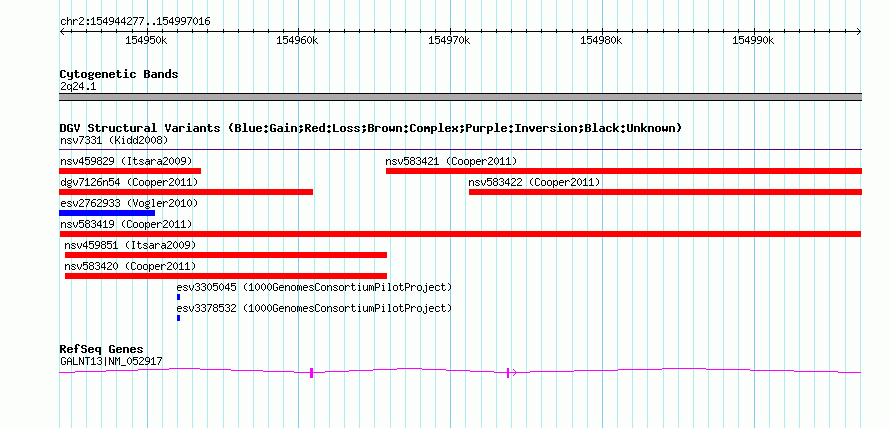890x428 pixels.
Task: Click the esv3305045 (1000GenomesConsortiumPilotProject) label
Action: [x=314, y=287]
